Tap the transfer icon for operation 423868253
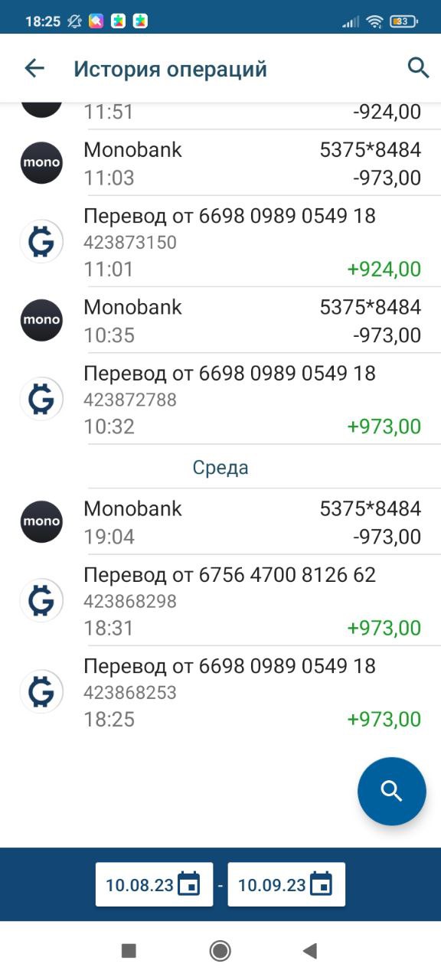Screen dimensions: 441x980 click(x=41, y=692)
